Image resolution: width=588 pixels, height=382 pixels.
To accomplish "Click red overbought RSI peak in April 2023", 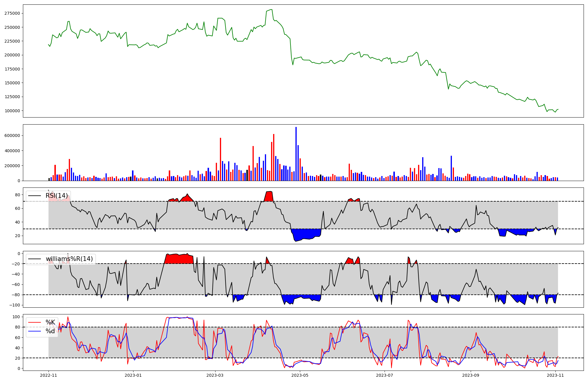I will coord(269,196).
